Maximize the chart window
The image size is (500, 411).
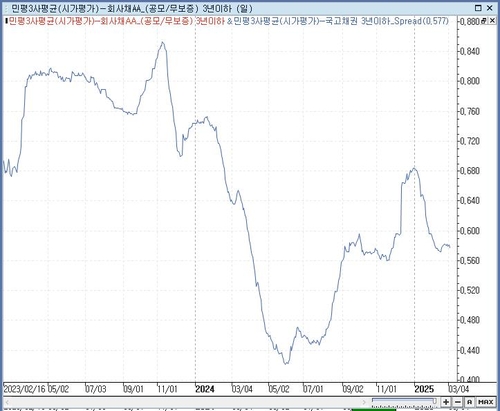pos(478,8)
